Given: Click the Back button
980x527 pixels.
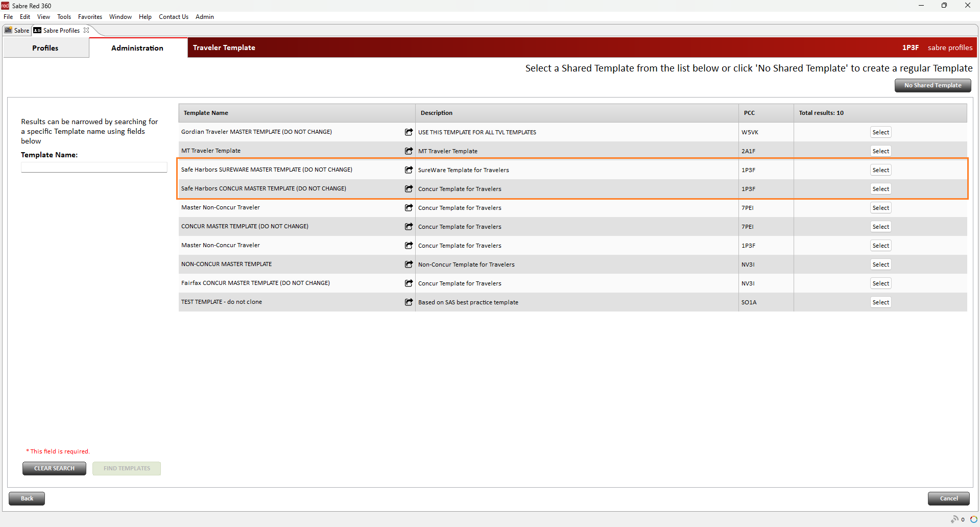Looking at the screenshot, I should point(27,498).
